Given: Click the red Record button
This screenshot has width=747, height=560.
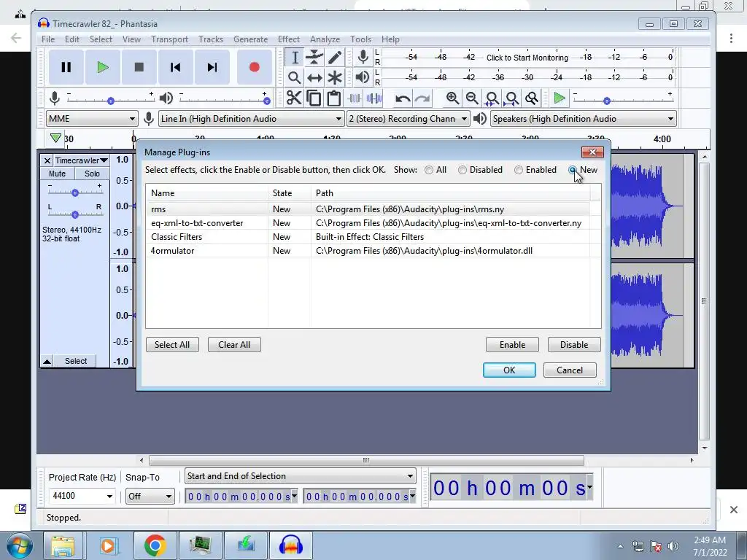Looking at the screenshot, I should click(x=255, y=67).
